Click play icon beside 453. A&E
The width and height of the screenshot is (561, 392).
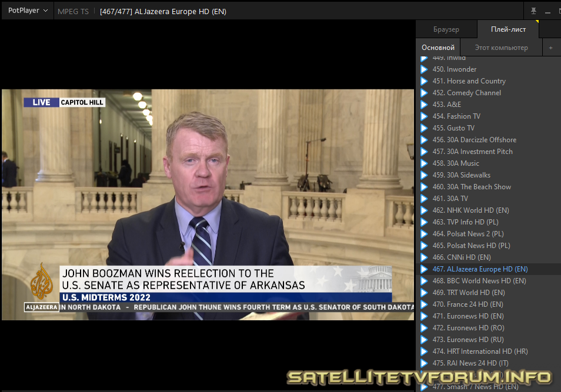pos(424,105)
